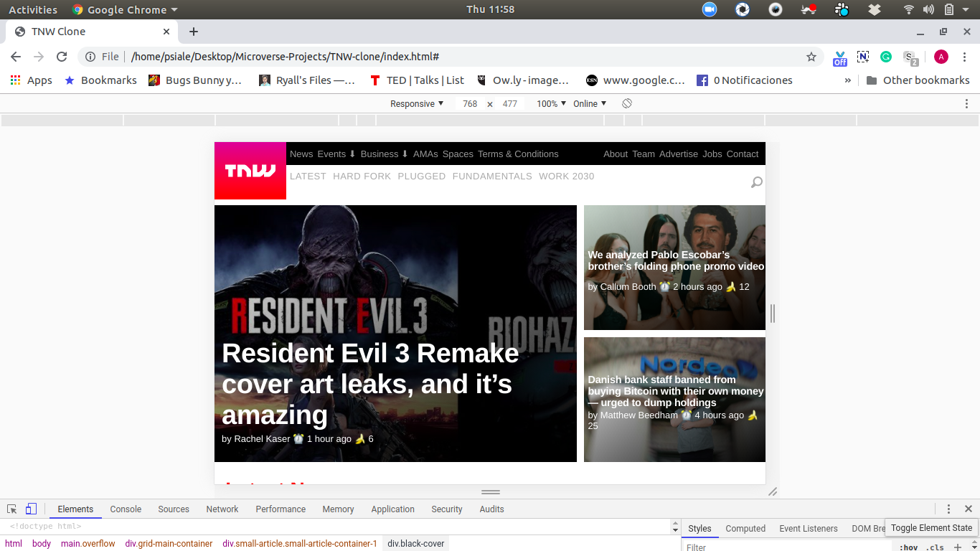Screen dimensions: 980x551
Task: Open the TED | Talks | List bookmark
Action: [417, 80]
